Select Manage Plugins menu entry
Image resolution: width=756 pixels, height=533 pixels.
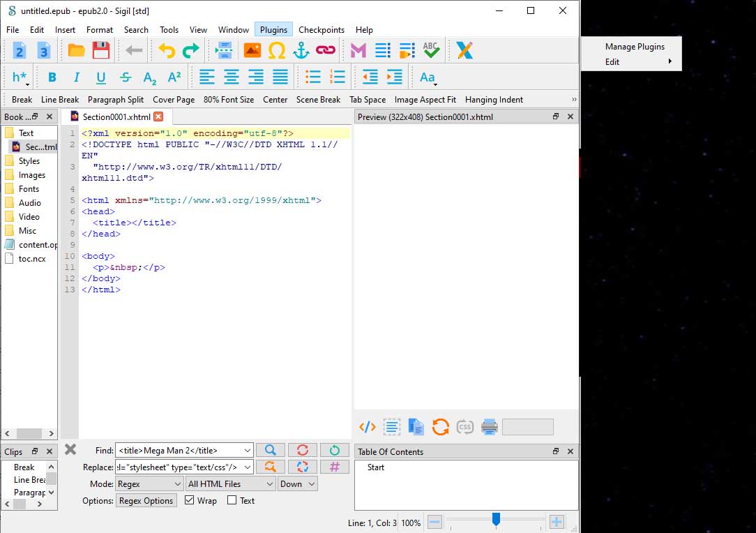tap(634, 47)
